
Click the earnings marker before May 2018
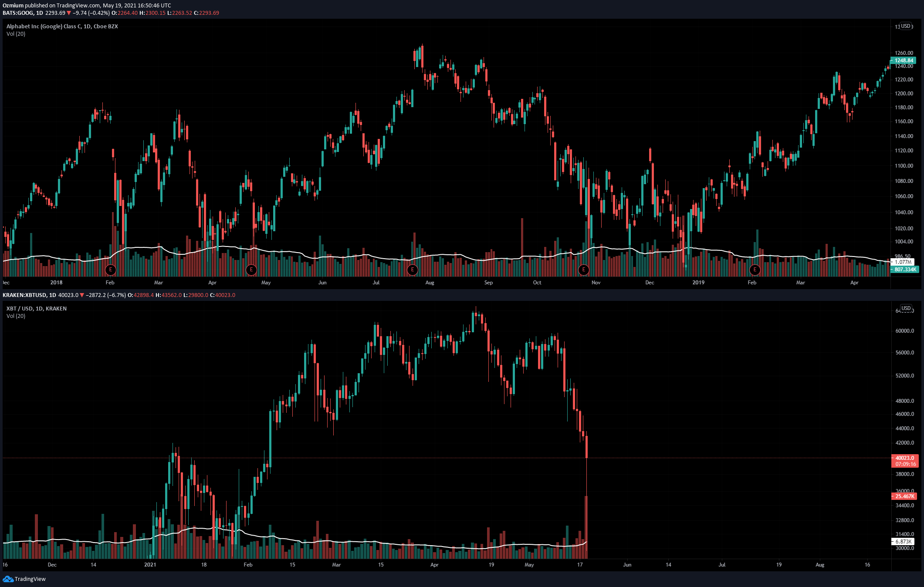coord(251,270)
